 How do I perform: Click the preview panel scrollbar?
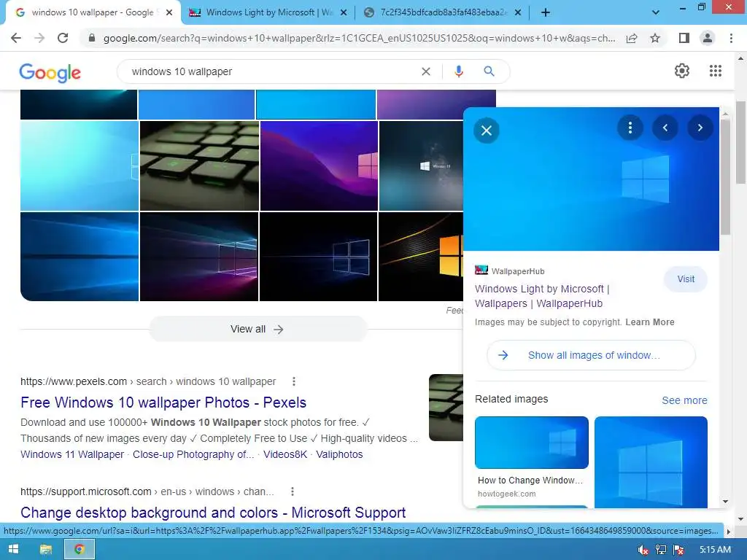tap(725, 176)
